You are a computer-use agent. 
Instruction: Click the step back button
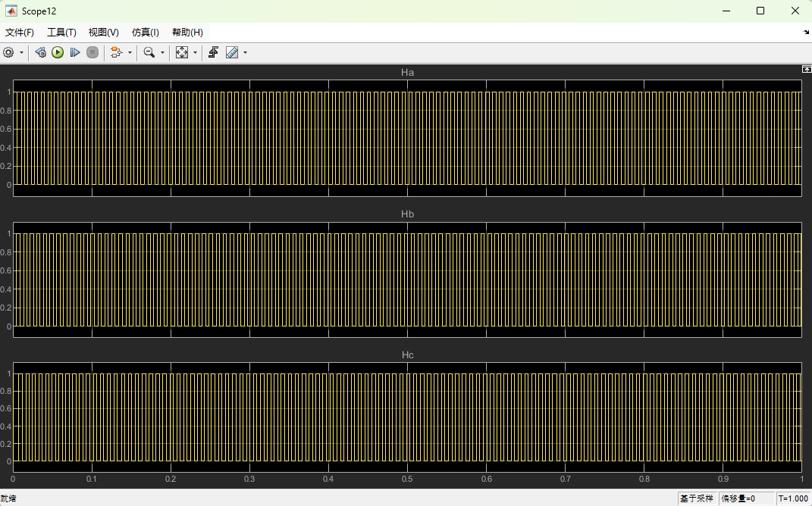pos(40,52)
